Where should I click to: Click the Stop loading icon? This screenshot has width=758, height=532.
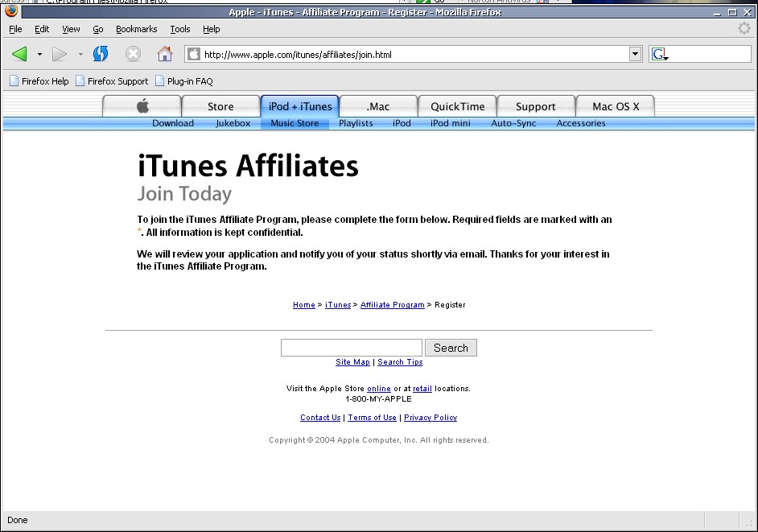click(x=133, y=54)
